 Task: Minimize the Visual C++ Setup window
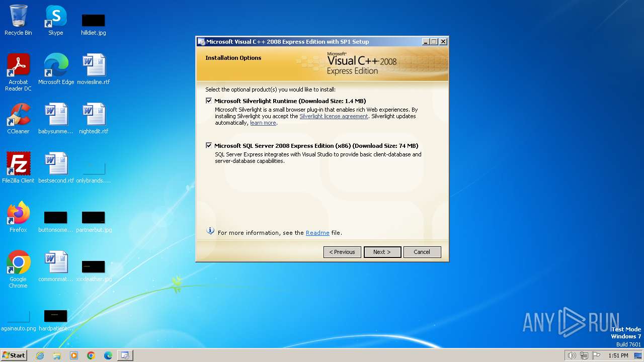pos(426,42)
